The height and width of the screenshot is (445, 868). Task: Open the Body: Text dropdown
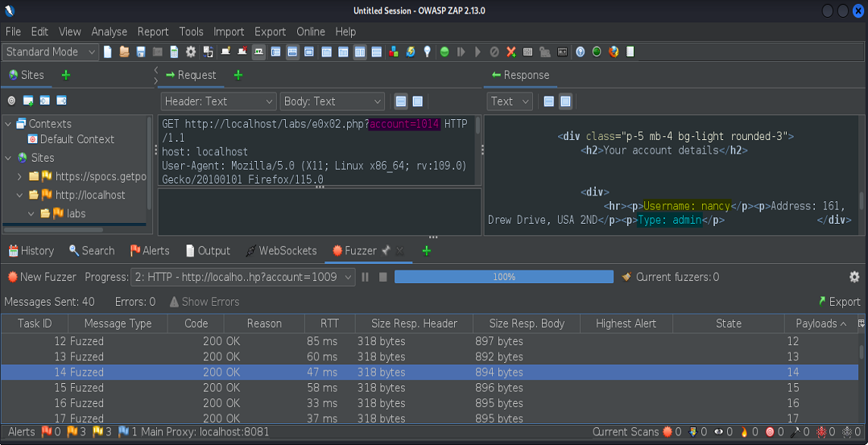pos(332,101)
